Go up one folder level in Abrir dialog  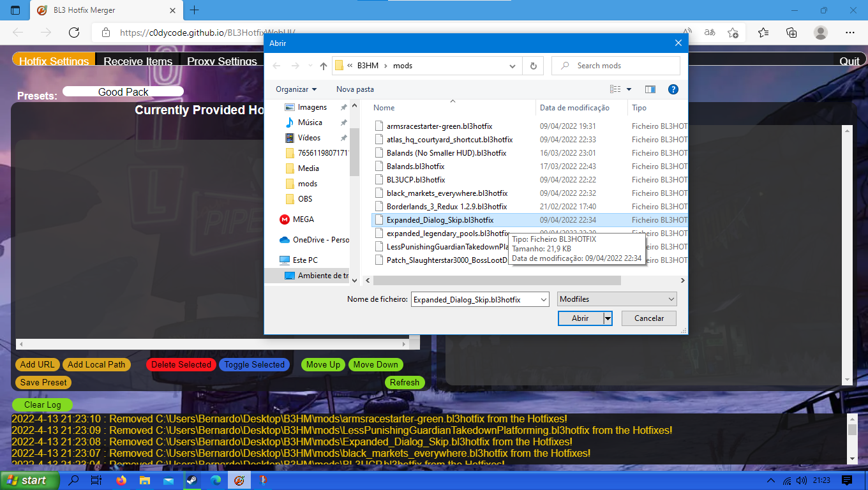pos(324,66)
